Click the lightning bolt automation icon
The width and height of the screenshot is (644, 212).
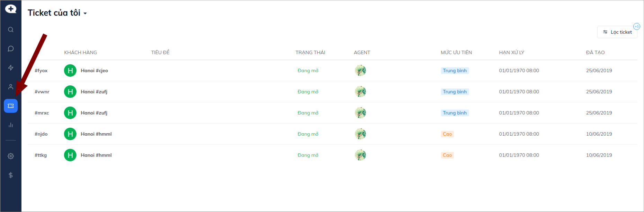coord(11,68)
